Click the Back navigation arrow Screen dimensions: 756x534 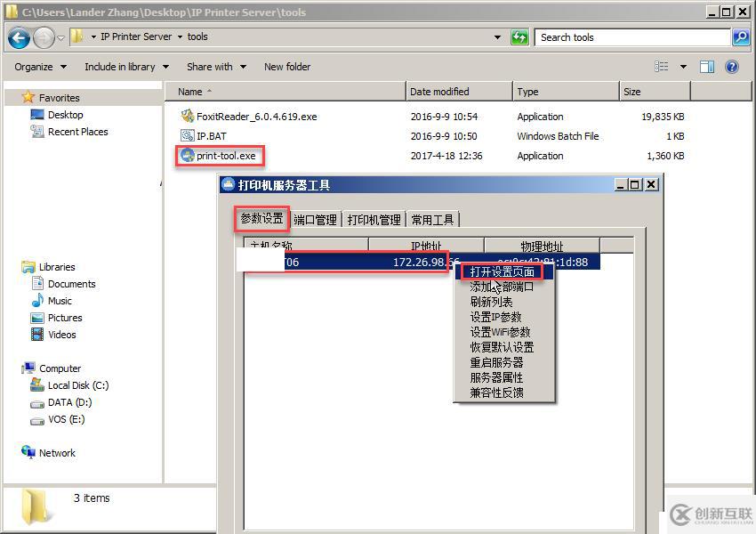pyautogui.click(x=20, y=37)
